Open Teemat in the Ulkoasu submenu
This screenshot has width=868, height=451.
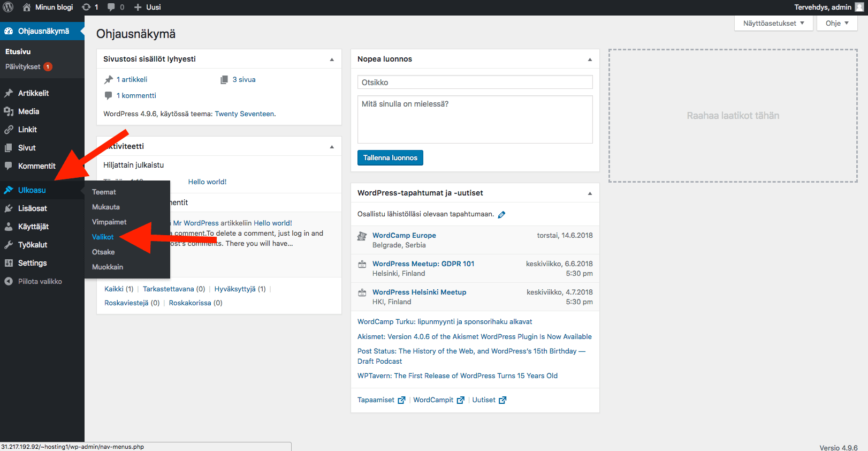tap(104, 192)
